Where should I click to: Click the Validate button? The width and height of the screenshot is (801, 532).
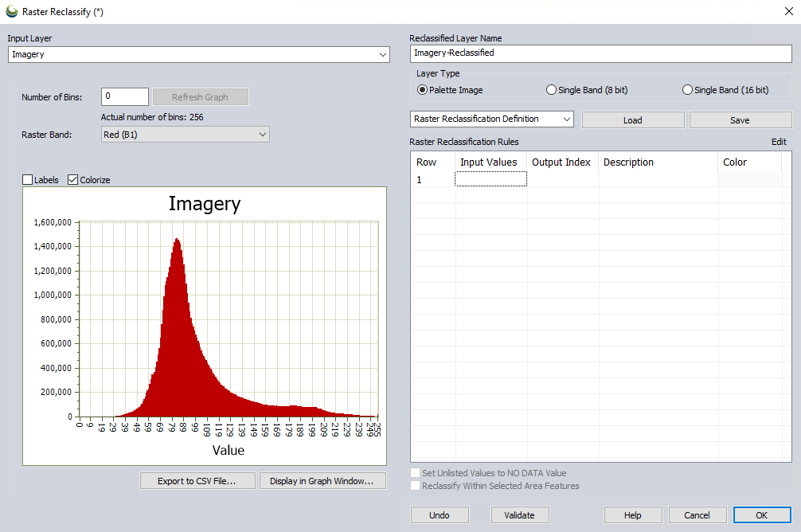(519, 515)
